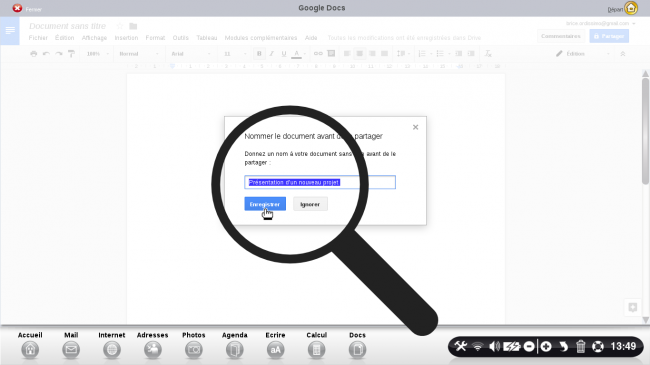Screen dimensions: 650x365
Task: Click the Commentaires button
Action: tap(561, 36)
